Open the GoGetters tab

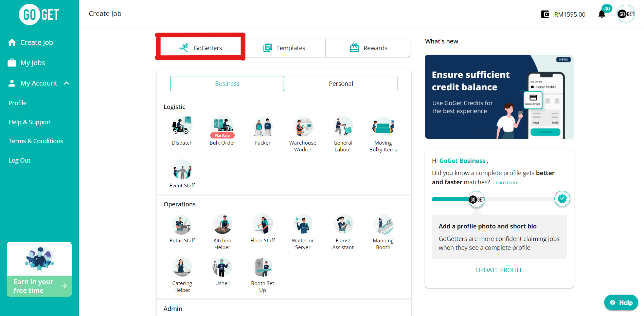click(200, 48)
